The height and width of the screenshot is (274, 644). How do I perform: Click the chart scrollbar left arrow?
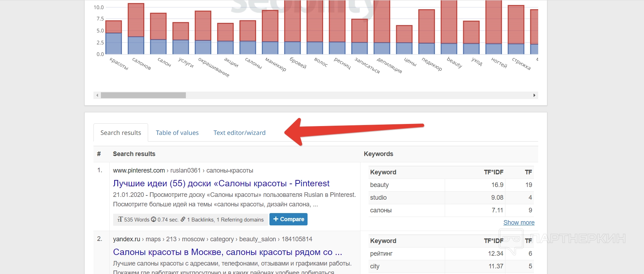coord(97,95)
